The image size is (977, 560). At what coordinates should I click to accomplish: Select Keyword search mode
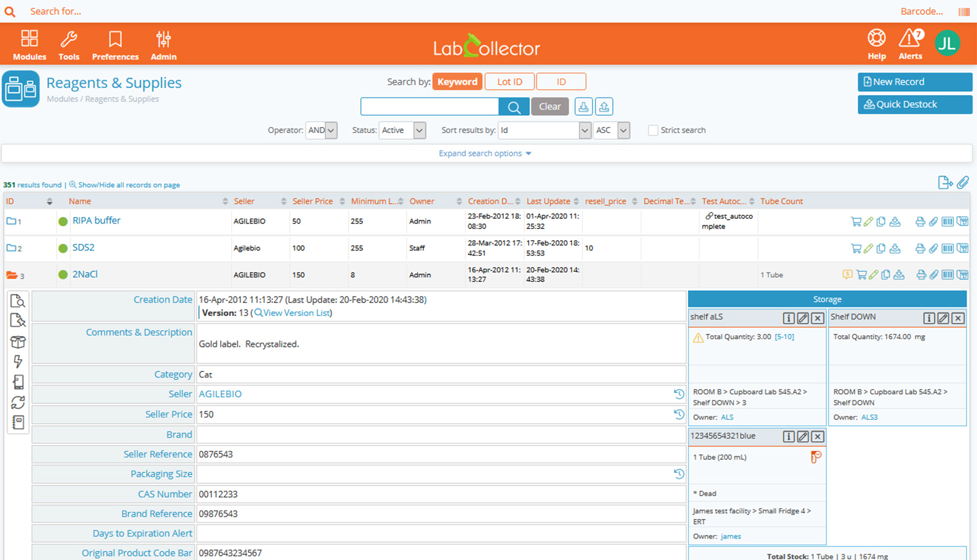click(x=457, y=82)
